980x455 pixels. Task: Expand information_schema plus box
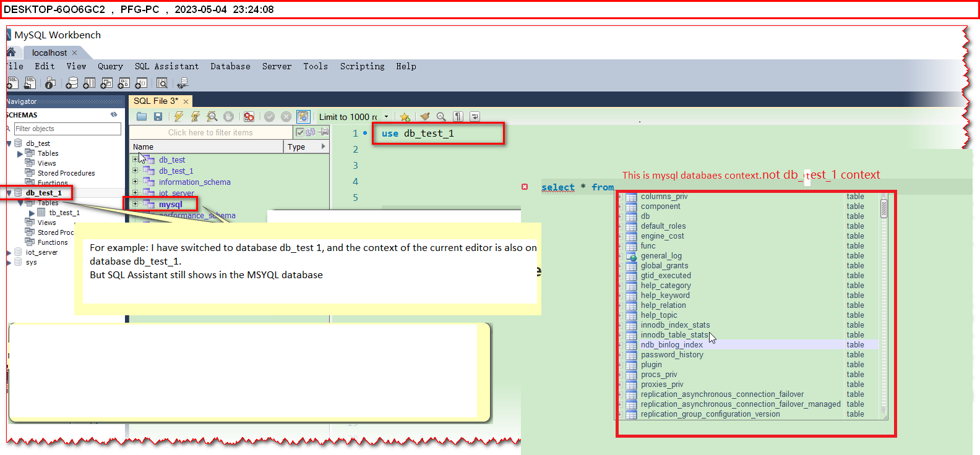point(135,182)
